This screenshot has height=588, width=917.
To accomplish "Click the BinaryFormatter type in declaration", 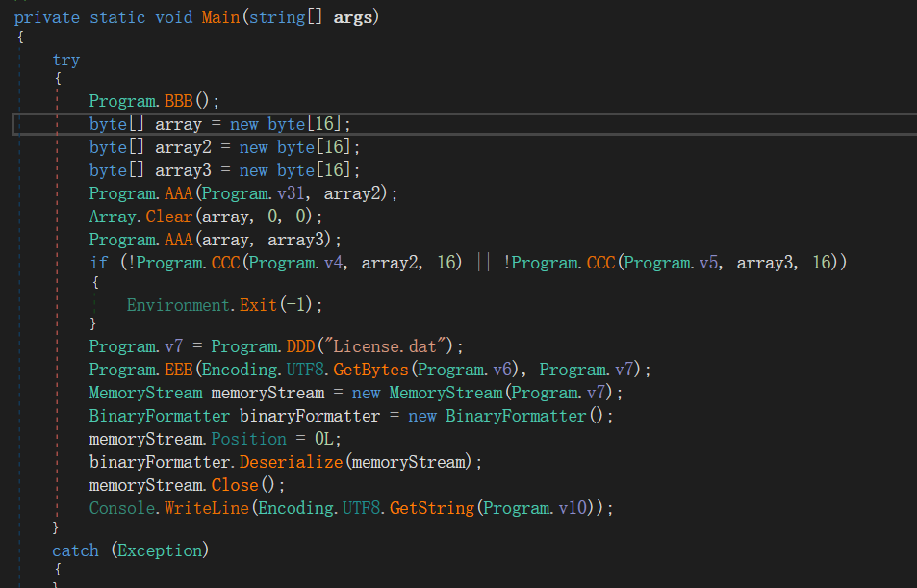I will 159,416.
